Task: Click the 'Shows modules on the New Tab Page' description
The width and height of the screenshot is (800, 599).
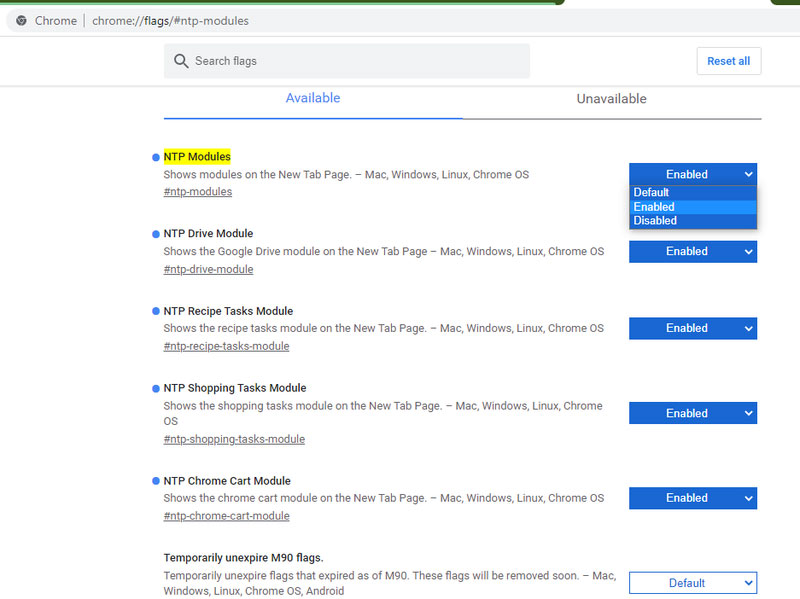Action: [346, 174]
